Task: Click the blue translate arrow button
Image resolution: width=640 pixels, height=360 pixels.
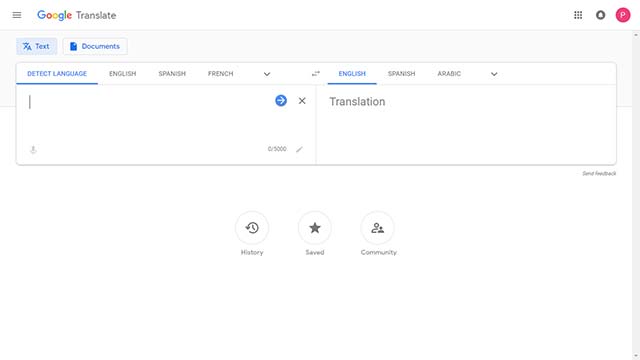Action: (x=281, y=100)
